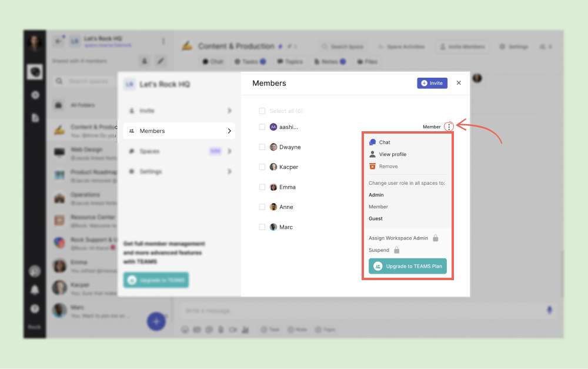The width and height of the screenshot is (588, 369).
Task: Click the Invite Members button in header
Action: (462, 46)
